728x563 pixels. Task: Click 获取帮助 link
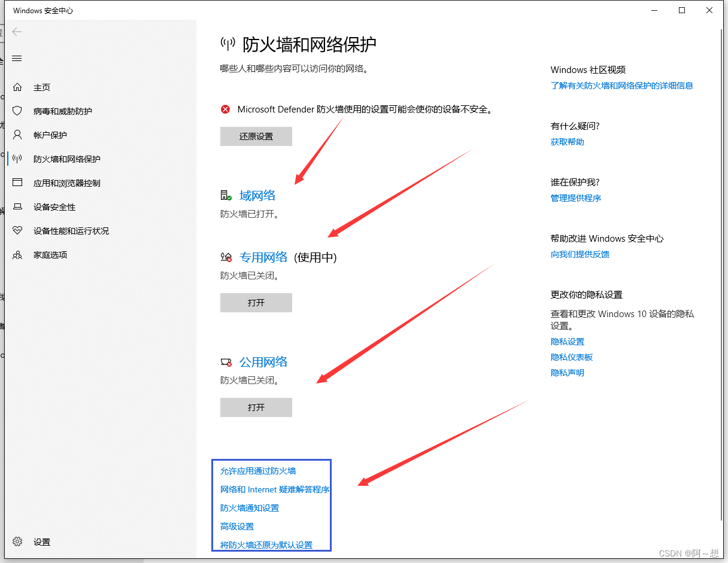point(568,142)
